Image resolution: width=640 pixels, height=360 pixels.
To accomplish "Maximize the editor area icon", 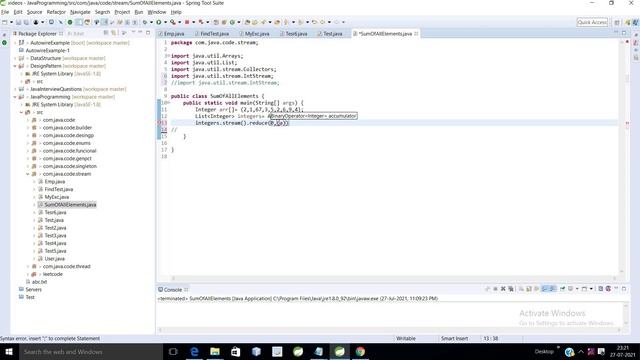I will point(624,33).
